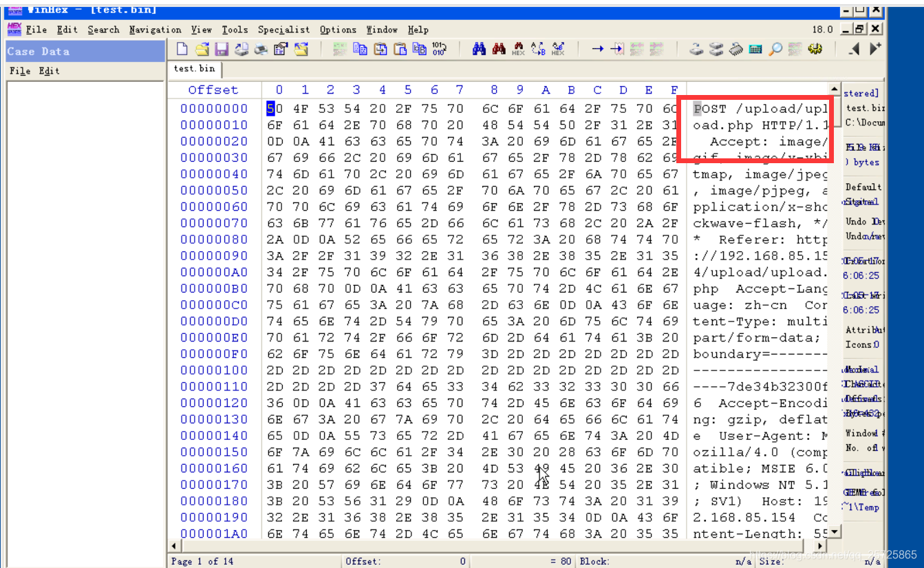Click the Replace Text A-to-B icon
924x568 pixels.
(x=537, y=49)
